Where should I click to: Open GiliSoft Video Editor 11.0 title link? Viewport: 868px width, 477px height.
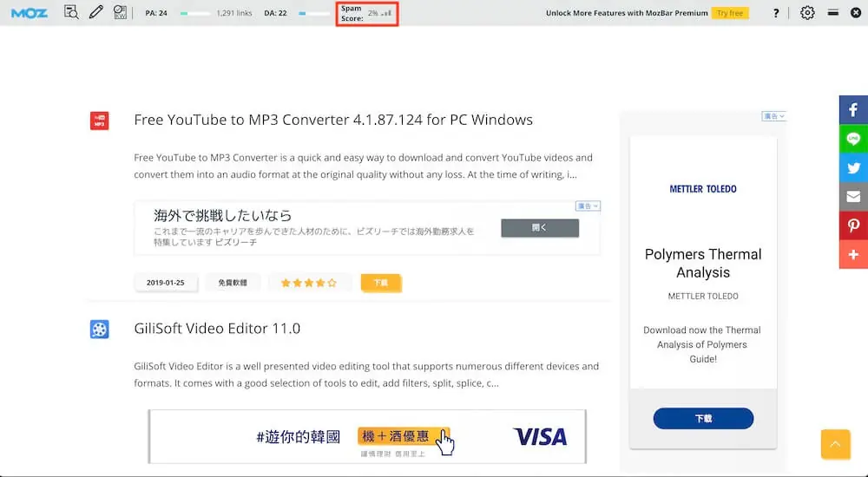217,328
